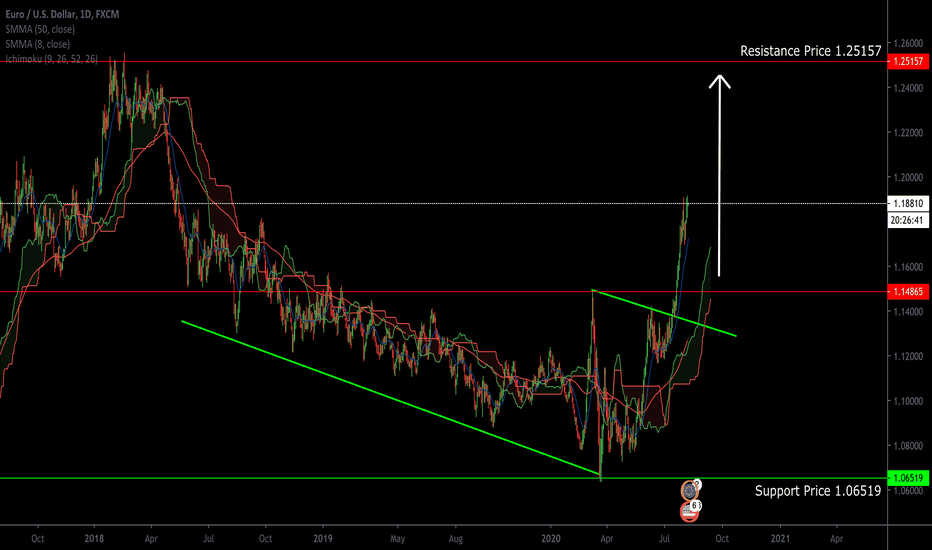
Task: Select the long lower green descending trendline
Action: click(391, 398)
